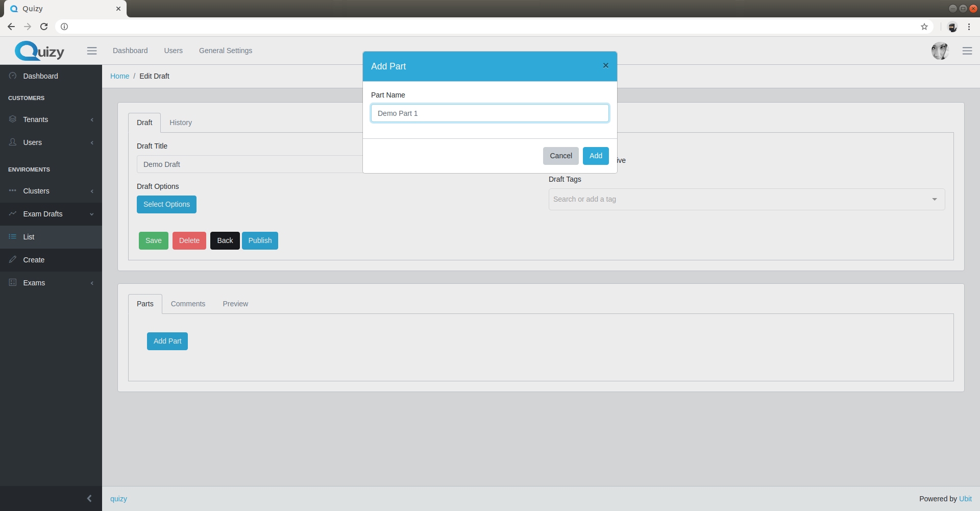The image size is (980, 511).
Task: Close the Quizy browser tab
Action: [118, 9]
